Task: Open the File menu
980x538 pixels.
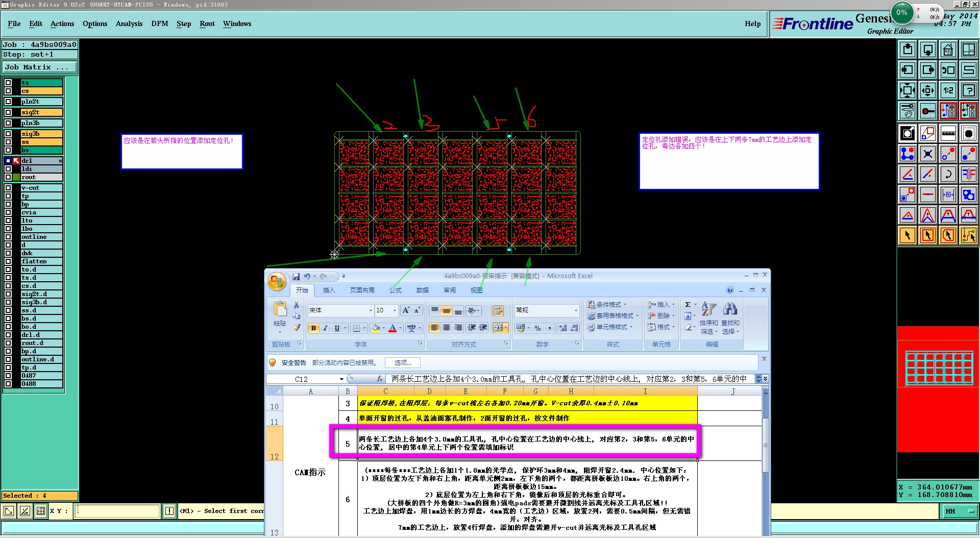Action: tap(14, 23)
